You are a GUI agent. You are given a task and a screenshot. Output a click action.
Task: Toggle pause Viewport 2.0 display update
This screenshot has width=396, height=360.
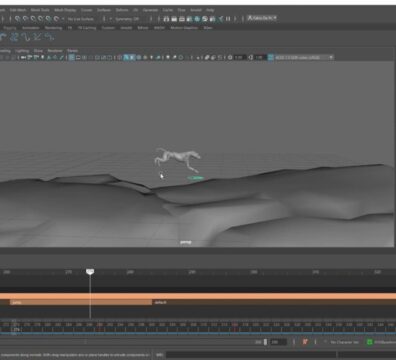(228, 19)
